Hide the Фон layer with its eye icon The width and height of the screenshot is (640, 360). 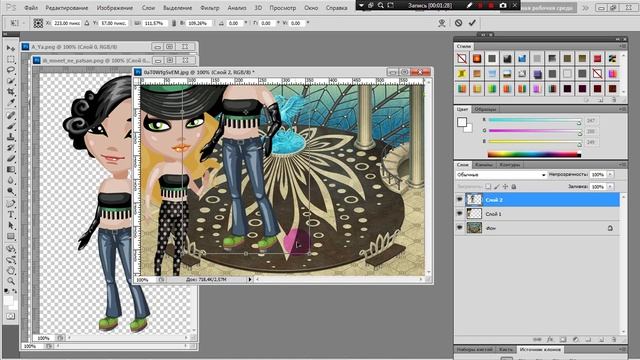[x=460, y=228]
